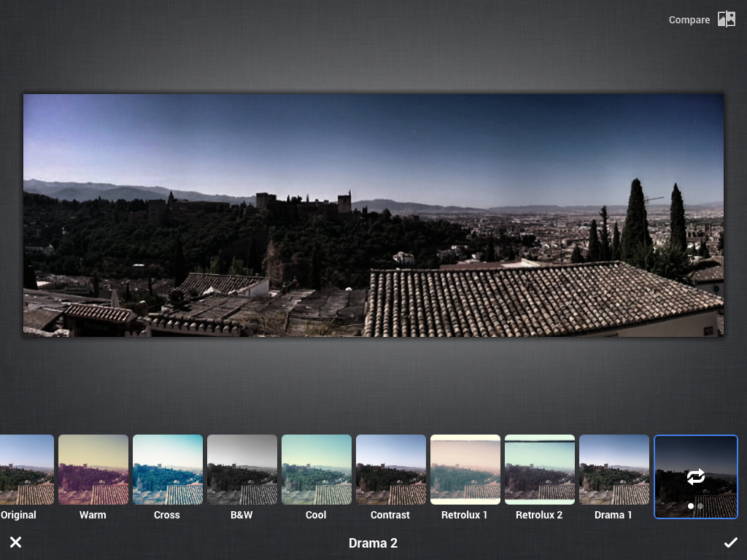This screenshot has width=747, height=560.
Task: Click the Retrolux 1 text label
Action: [x=465, y=515]
